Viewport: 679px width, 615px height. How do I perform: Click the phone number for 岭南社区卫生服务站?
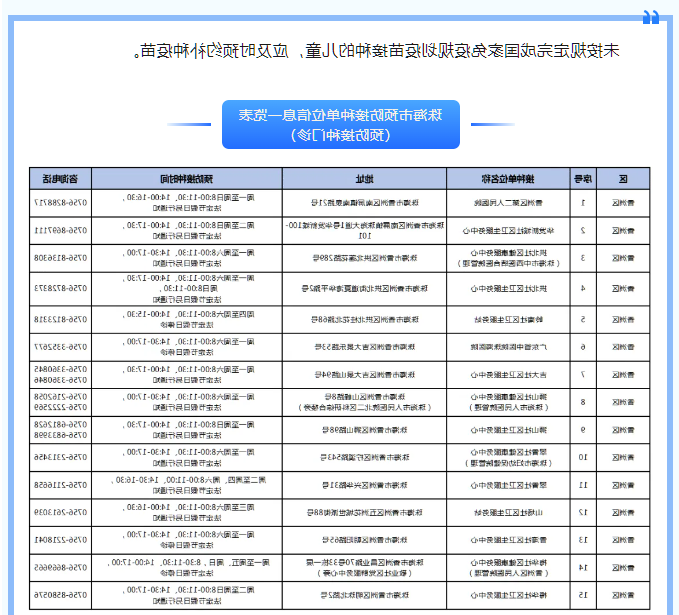pos(60,320)
